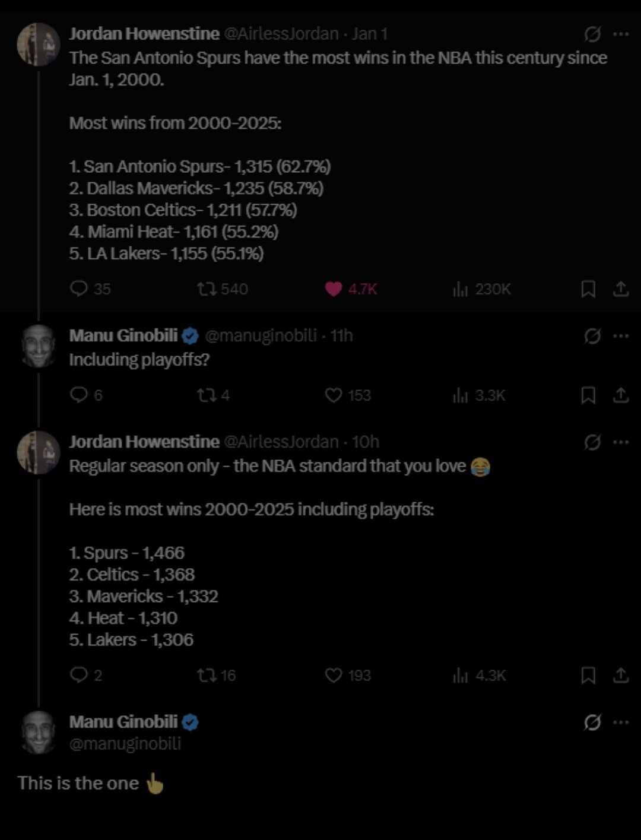Like the tweet with 193 likes
This screenshot has height=840, width=641.
[334, 675]
